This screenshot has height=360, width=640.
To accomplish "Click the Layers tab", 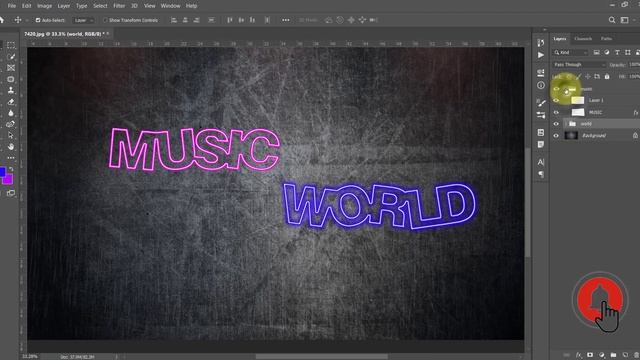I will tap(560, 38).
